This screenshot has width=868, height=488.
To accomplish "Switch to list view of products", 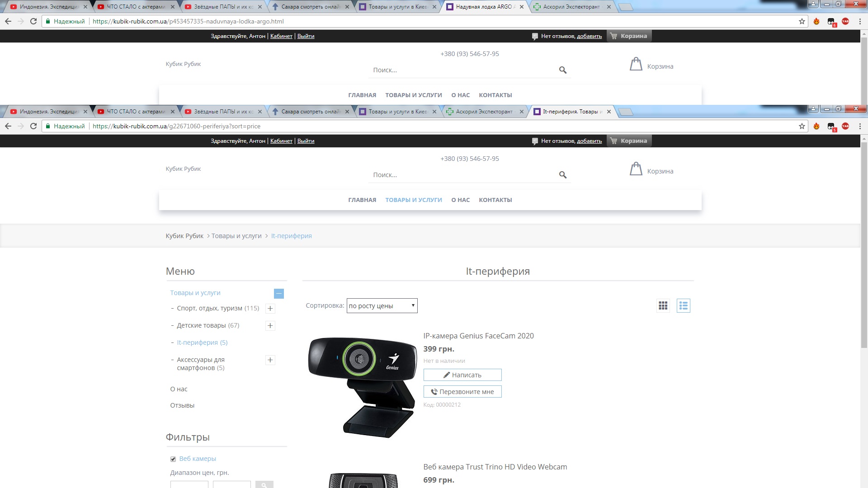I will [683, 306].
